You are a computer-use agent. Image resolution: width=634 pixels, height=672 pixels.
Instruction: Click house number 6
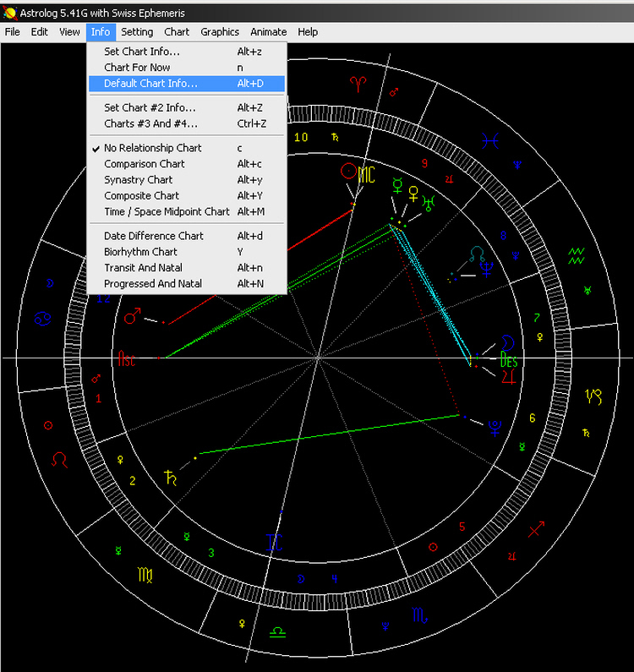532,418
